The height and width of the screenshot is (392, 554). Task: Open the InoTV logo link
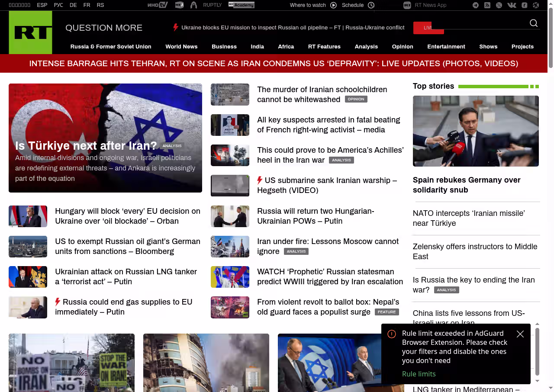[158, 5]
